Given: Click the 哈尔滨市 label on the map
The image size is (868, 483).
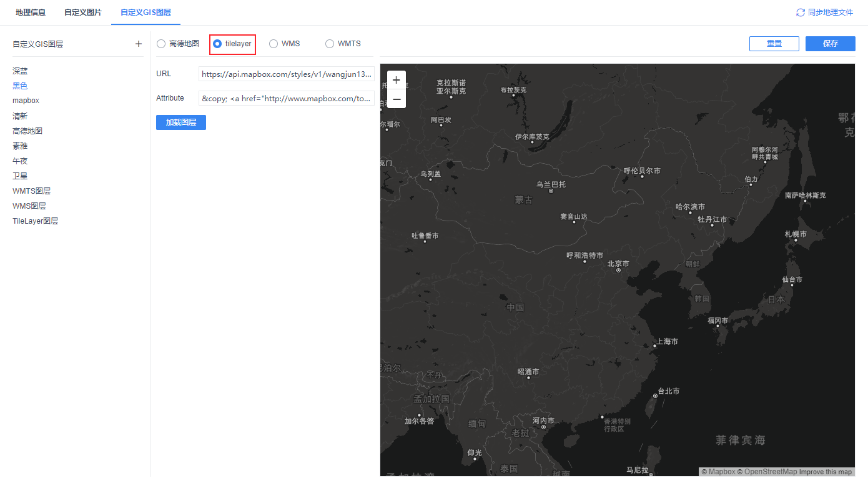Looking at the screenshot, I should 691,207.
